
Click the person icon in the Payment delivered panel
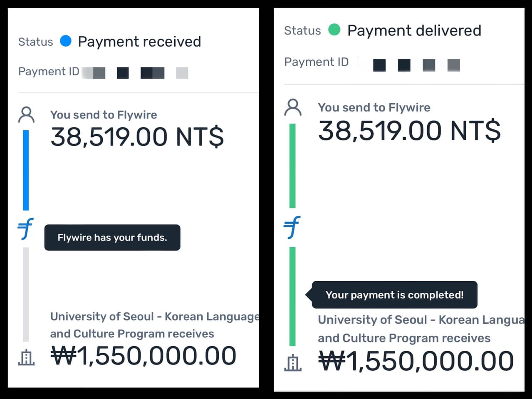[293, 107]
